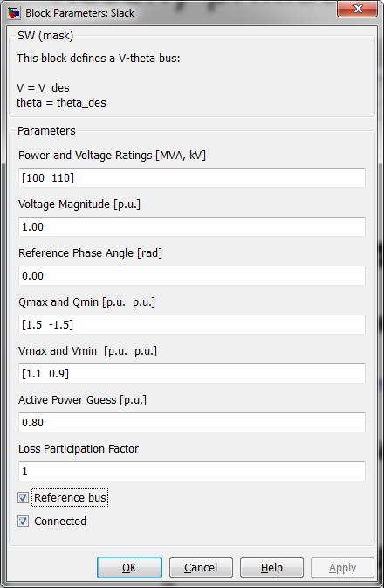Click the 'Connected' label text
384x588 pixels.
pyautogui.click(x=60, y=522)
